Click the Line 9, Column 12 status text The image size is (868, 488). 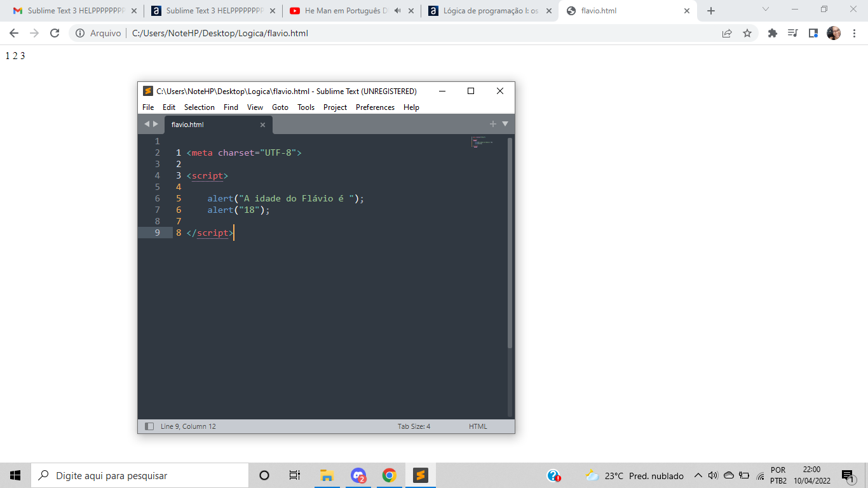point(188,426)
